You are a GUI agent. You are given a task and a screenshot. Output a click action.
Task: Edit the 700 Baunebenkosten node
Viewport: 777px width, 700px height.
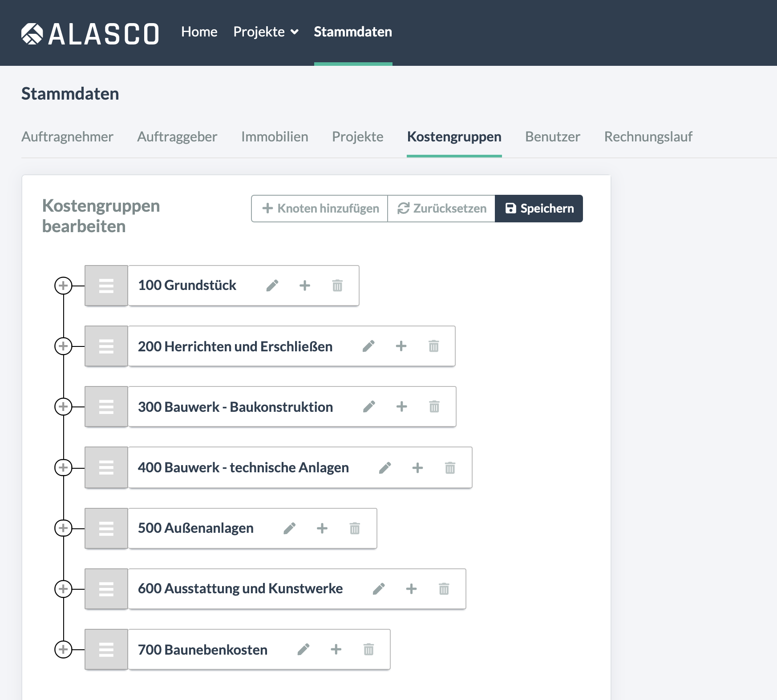pos(304,649)
